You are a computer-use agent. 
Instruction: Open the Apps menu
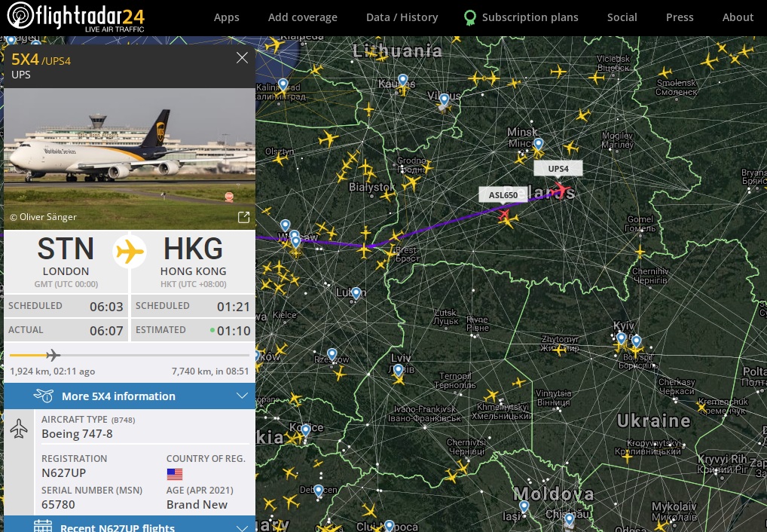[x=227, y=17]
